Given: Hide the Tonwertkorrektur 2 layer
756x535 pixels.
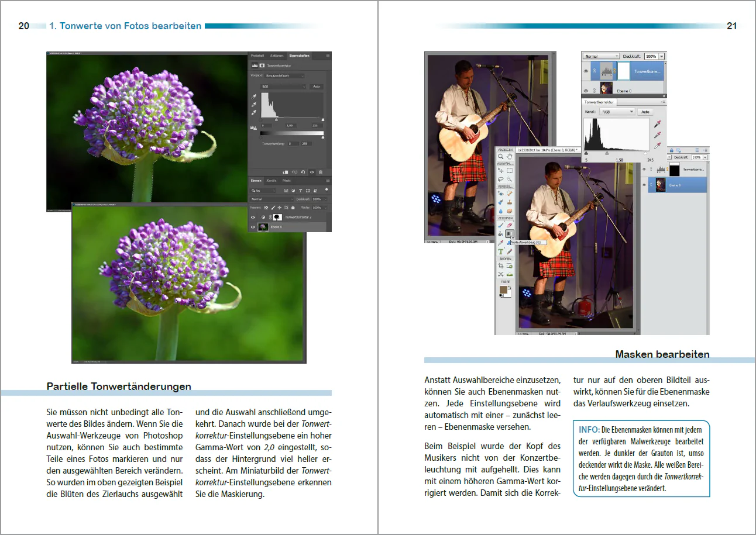Looking at the screenshot, I should point(253,217).
